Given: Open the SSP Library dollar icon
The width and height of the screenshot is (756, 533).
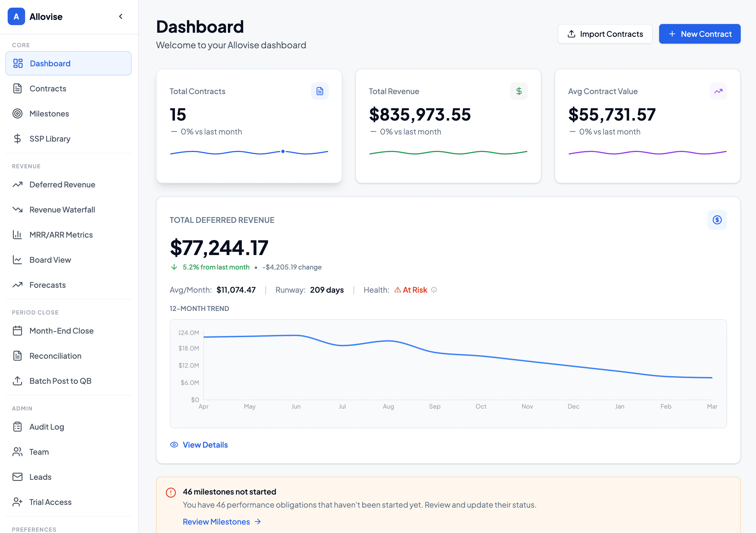Looking at the screenshot, I should pyautogui.click(x=18, y=139).
